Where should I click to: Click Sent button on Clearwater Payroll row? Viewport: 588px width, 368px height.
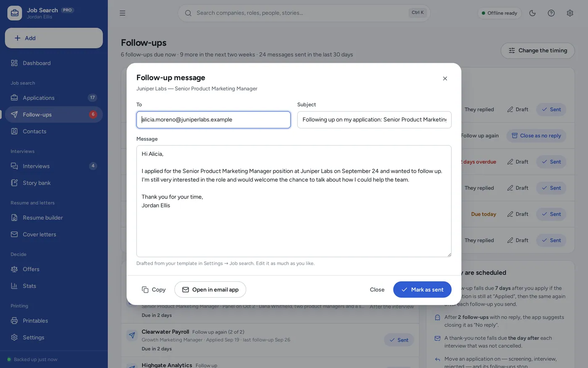pyautogui.click(x=399, y=340)
